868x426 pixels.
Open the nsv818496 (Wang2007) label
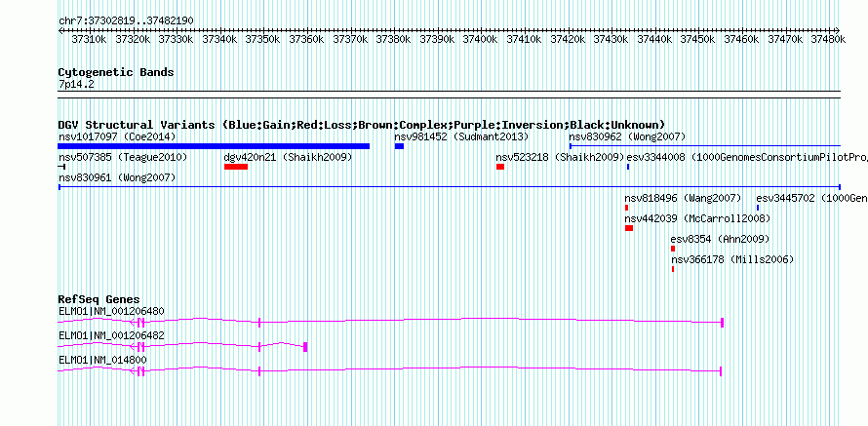point(683,199)
